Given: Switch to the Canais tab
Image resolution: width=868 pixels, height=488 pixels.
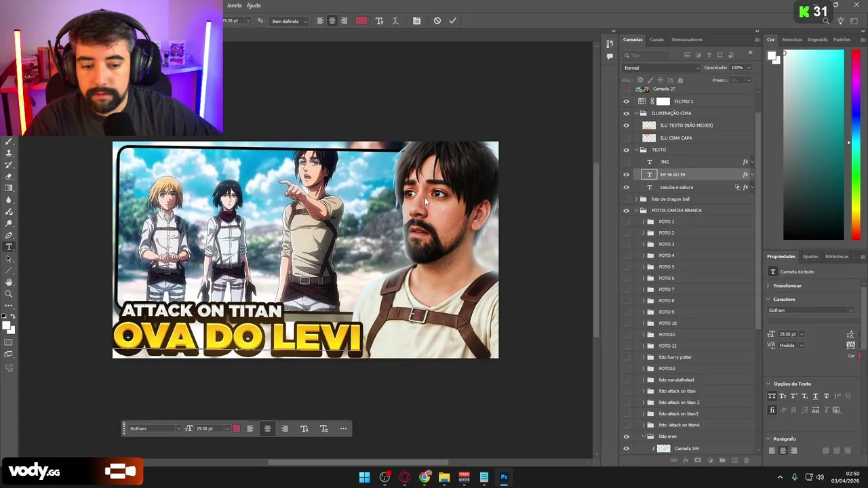Looking at the screenshot, I should [656, 39].
